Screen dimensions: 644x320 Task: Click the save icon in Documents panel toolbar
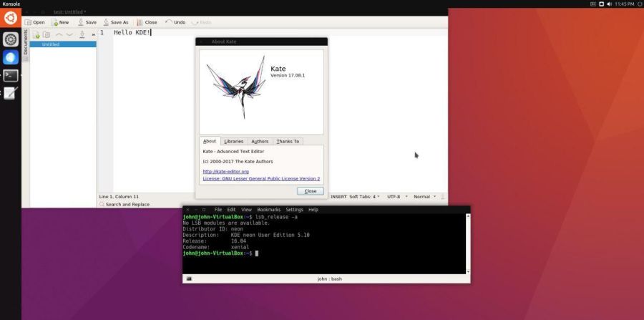tap(82, 35)
